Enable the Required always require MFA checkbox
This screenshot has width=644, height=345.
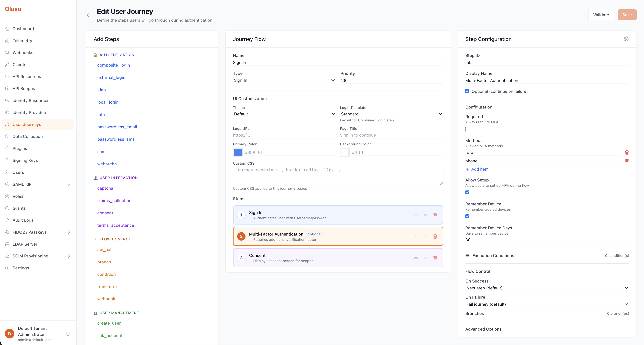coord(467,129)
